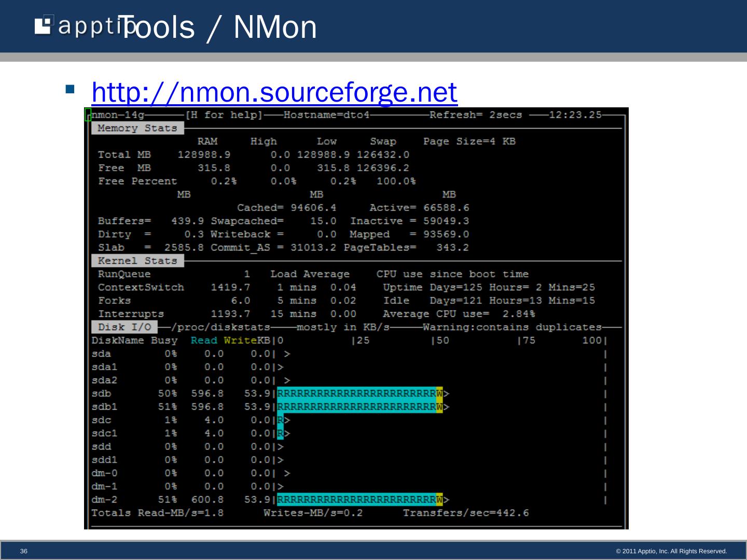The width and height of the screenshot is (747, 560).
Task: Click the 'H for help' hint text
Action: [x=224, y=115]
